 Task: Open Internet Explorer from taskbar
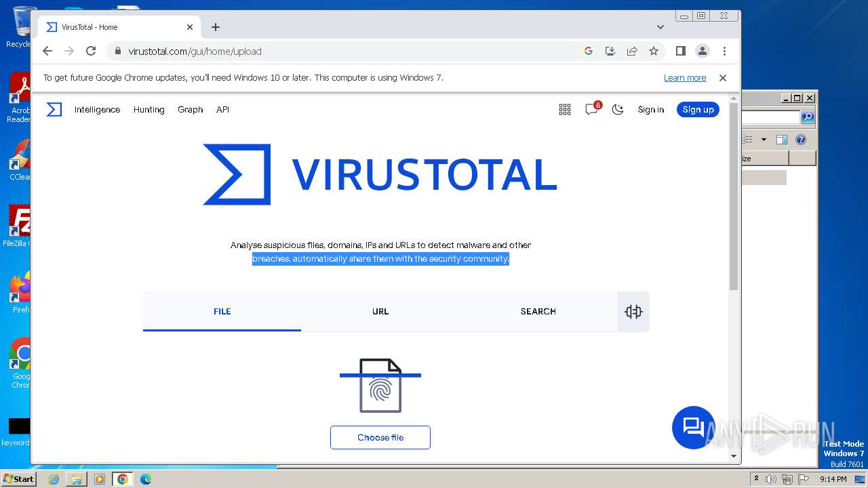click(x=54, y=479)
